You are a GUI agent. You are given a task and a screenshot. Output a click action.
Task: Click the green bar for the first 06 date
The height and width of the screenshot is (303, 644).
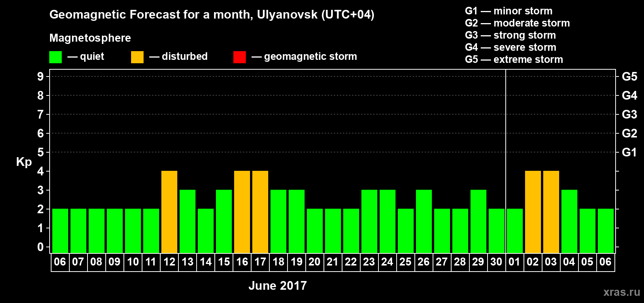[60, 231]
